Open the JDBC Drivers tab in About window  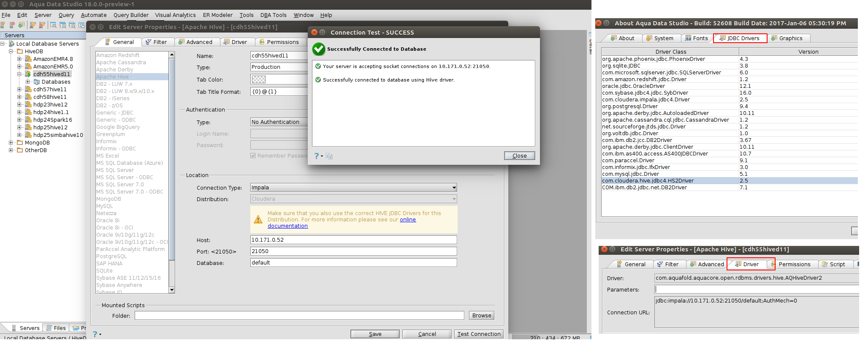pyautogui.click(x=740, y=38)
